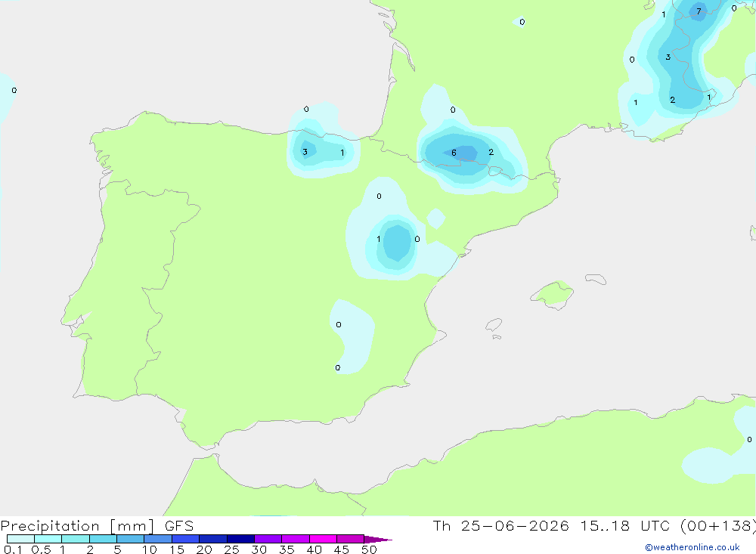Open the weatheronline.co.uk copyright link
The image size is (756, 554).
(x=692, y=547)
